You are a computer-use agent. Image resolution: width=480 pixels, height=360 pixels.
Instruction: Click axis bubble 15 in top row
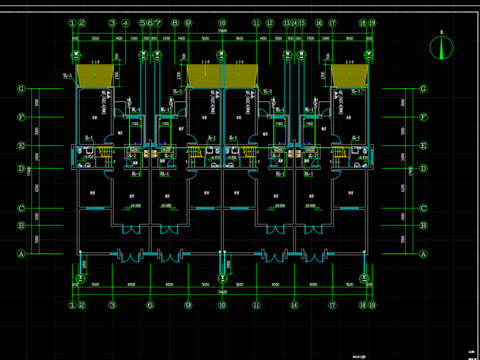point(302,23)
